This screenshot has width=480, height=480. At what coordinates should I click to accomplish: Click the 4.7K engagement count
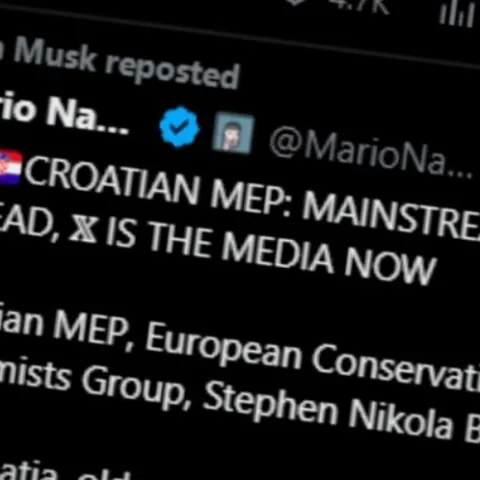[358, 6]
